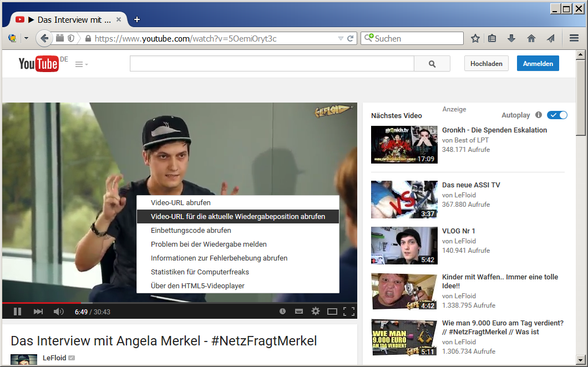Select Über den HTML5-Videoplayer
The height and width of the screenshot is (367, 588).
(x=238, y=286)
